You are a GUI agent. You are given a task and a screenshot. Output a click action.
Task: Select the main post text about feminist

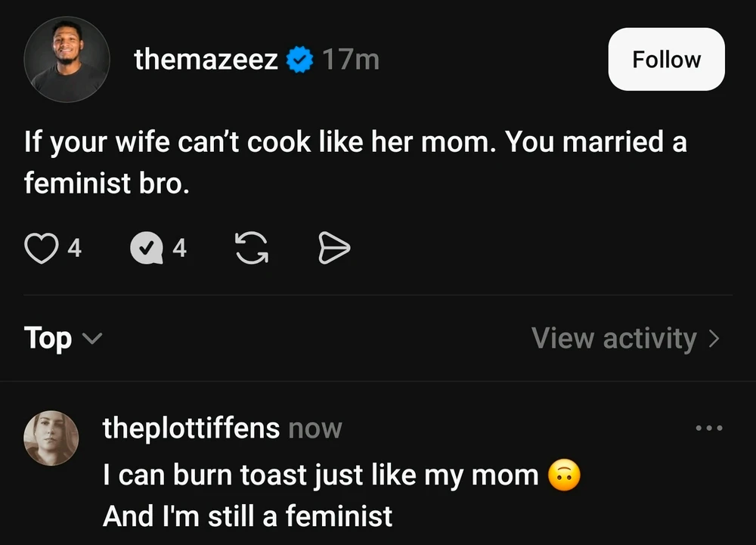pos(355,163)
